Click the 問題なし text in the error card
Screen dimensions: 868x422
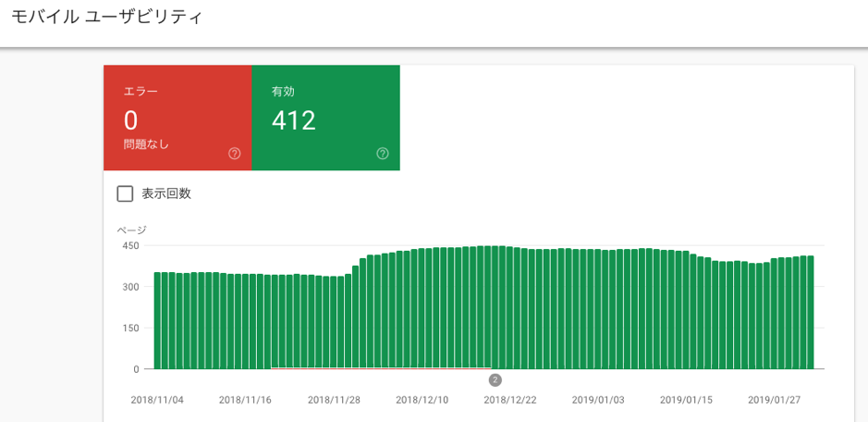click(146, 144)
